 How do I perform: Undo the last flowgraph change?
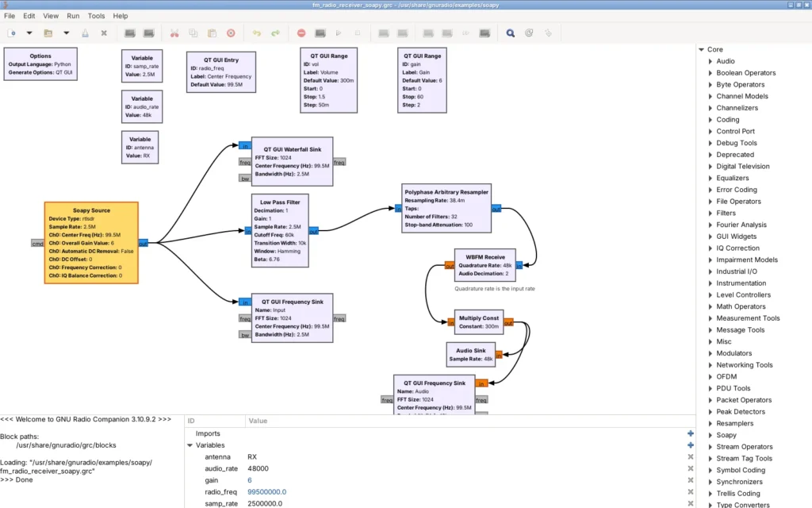pyautogui.click(x=256, y=33)
